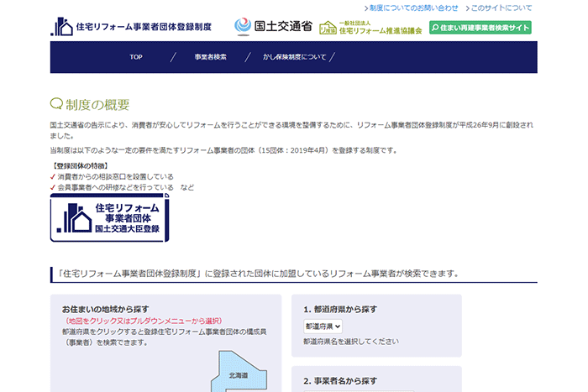Click 消費者からの相談窓口を設置している text
Image resolution: width=588 pixels, height=392 pixels.
[x=116, y=176]
